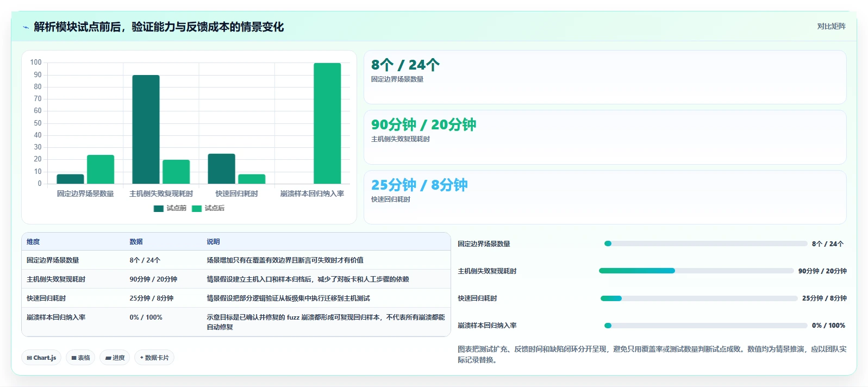Screen dimensions: 868x387
Task: Click the 快速回归耗时 table row label
Action: coord(46,298)
